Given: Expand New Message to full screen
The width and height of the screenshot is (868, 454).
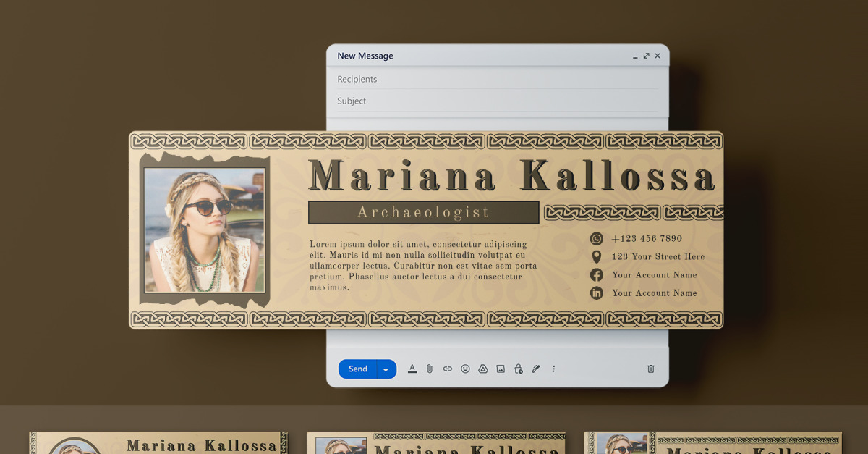Looking at the screenshot, I should (x=646, y=56).
